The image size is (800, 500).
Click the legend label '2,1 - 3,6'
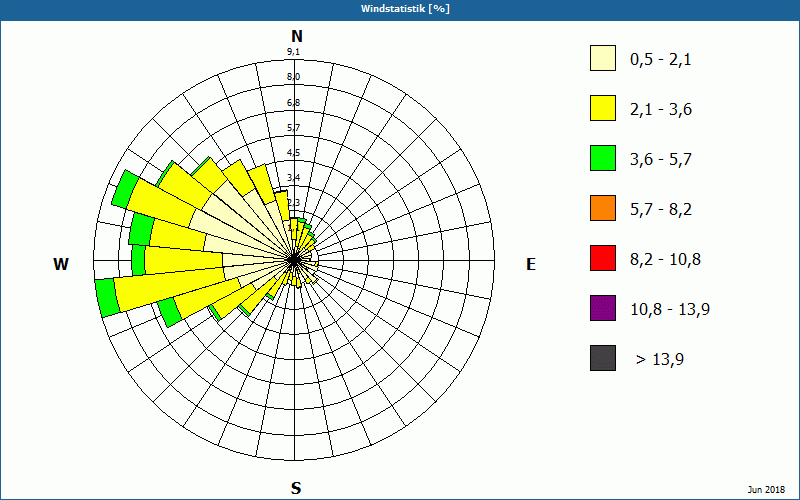[x=661, y=110]
